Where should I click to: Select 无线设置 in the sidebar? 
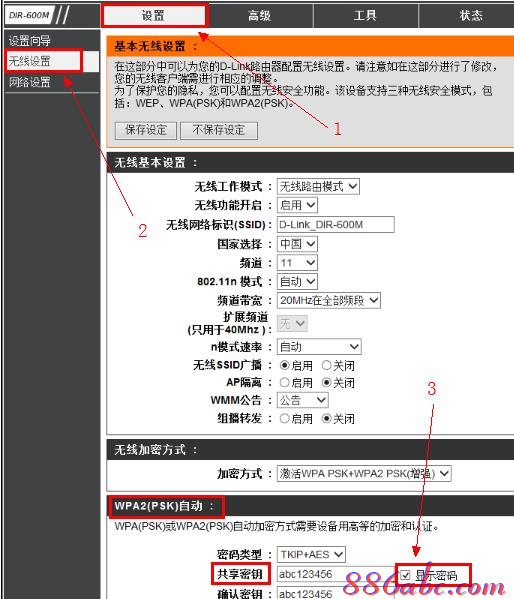tap(30, 61)
